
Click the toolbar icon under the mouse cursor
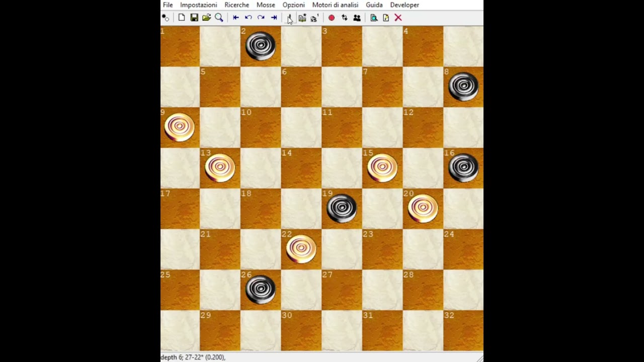pyautogui.click(x=290, y=18)
